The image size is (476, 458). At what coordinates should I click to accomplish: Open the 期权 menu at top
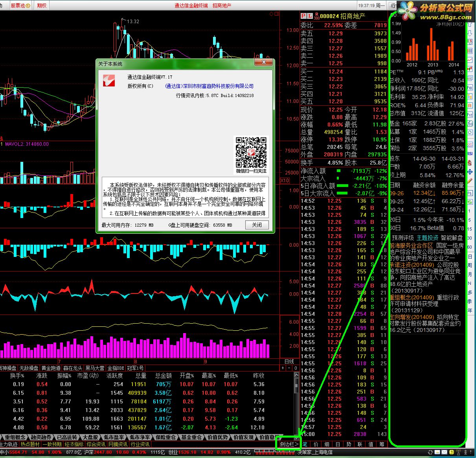click(x=41, y=5)
